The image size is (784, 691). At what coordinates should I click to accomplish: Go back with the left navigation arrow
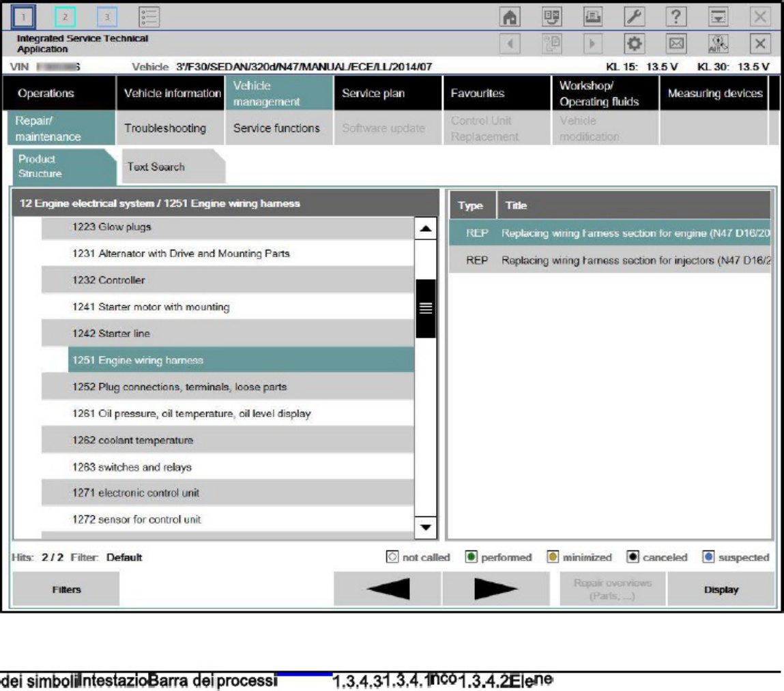(510, 44)
